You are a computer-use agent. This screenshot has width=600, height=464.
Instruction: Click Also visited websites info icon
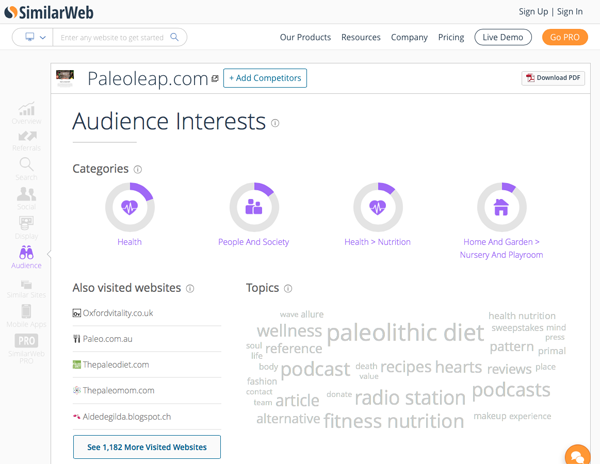[x=190, y=288]
